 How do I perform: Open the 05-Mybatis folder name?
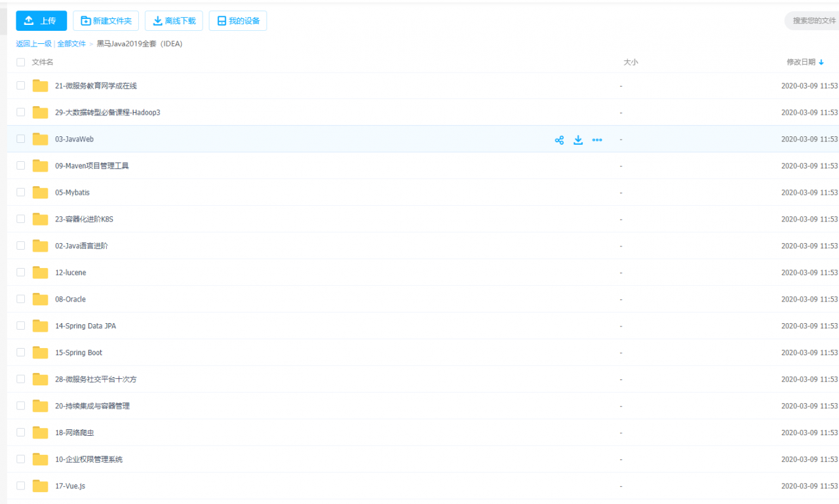(72, 193)
